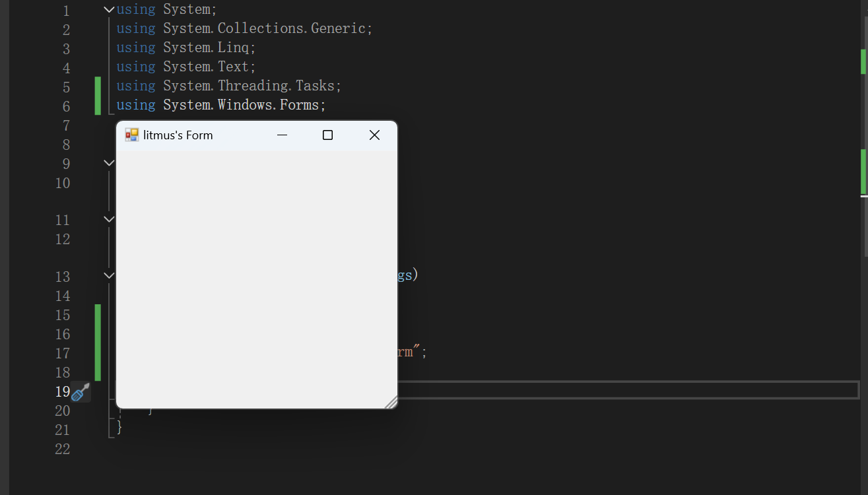
Task: Click line number 20 in the gutter
Action: 63,411
